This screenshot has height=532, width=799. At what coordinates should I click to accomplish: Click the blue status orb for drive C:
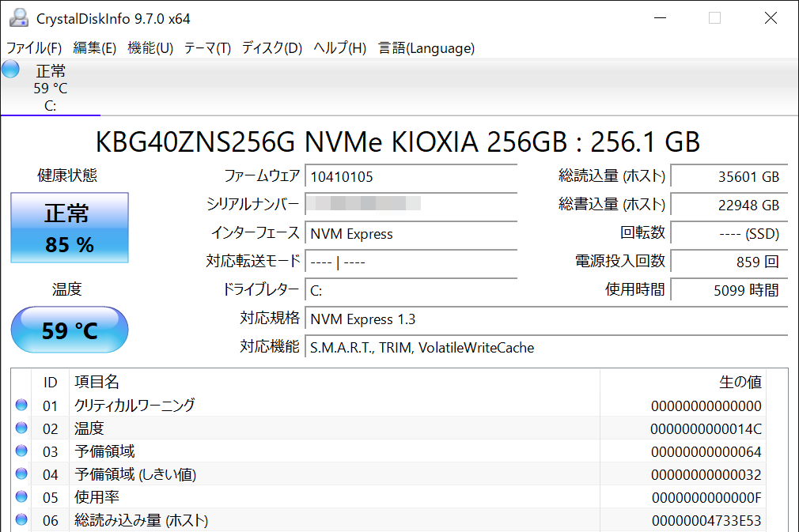[10, 70]
